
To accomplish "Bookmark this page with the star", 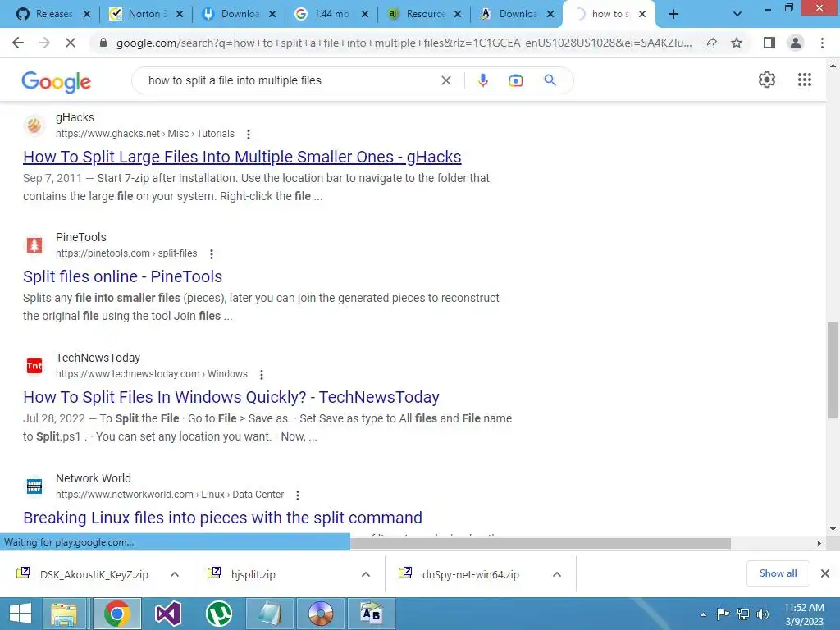I will (737, 43).
